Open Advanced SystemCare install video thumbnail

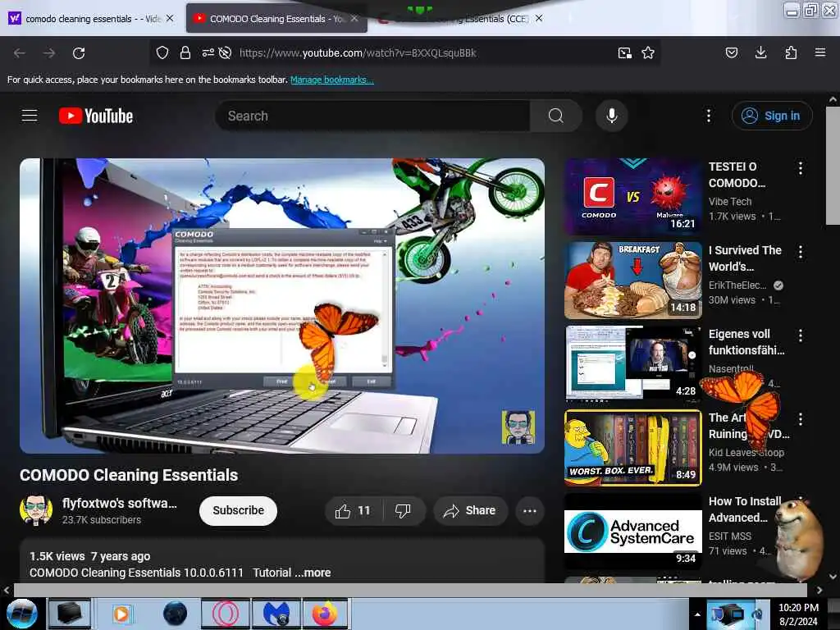632,532
